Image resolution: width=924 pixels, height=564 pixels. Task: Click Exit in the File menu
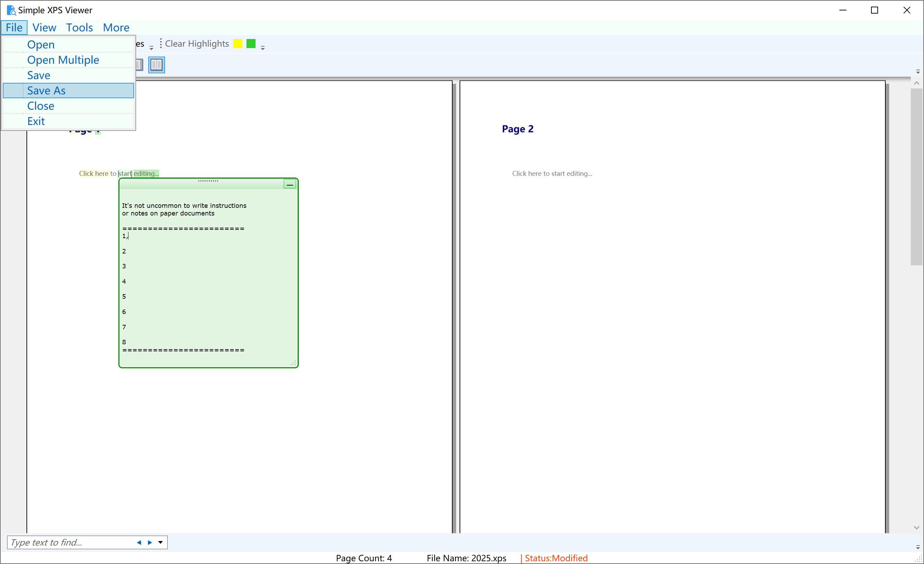coord(36,121)
